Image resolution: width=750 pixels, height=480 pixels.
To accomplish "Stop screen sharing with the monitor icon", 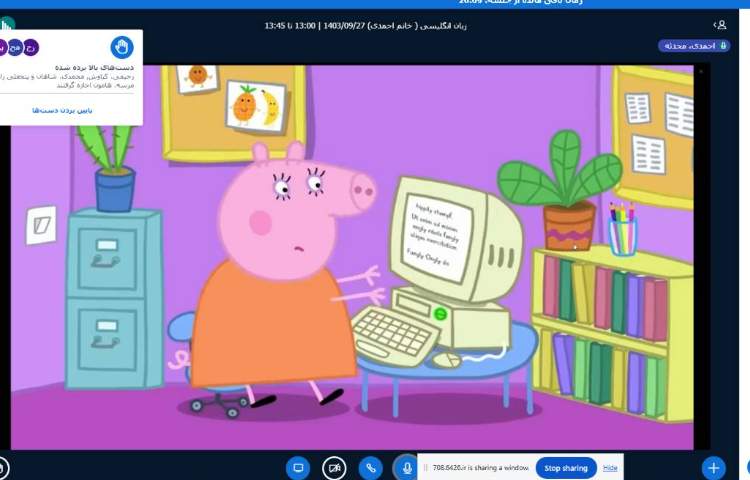I will tap(297, 467).
